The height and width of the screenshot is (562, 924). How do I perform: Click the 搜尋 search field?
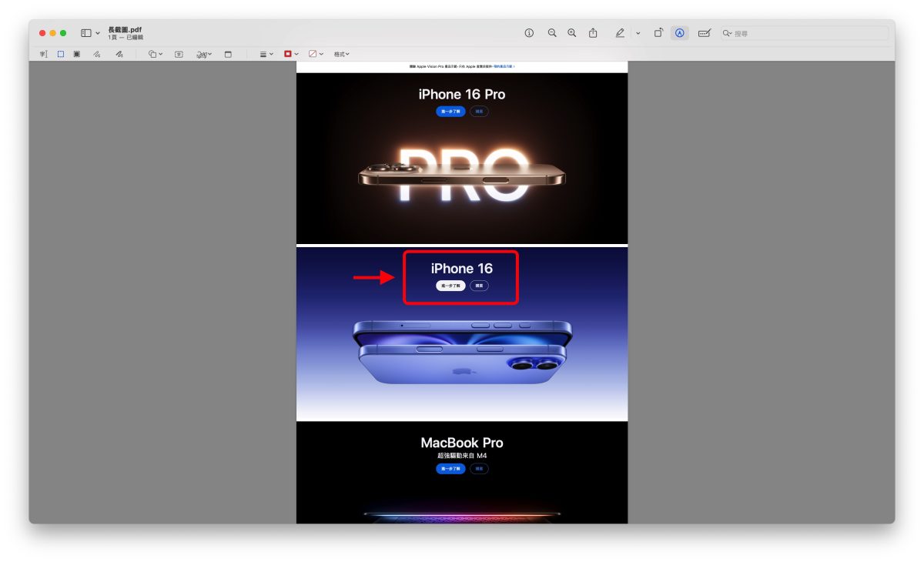[x=804, y=33]
